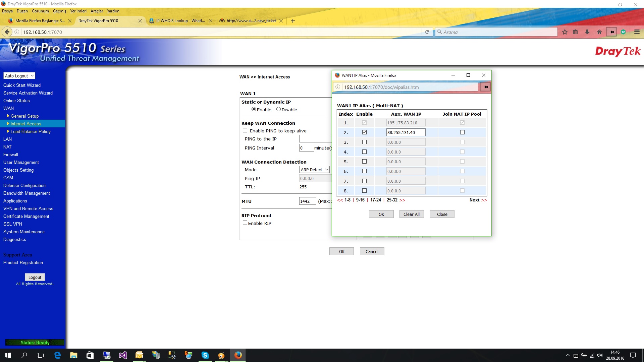The image size is (644, 362).
Task: Open the Auto Logout dropdown
Action: click(19, 76)
